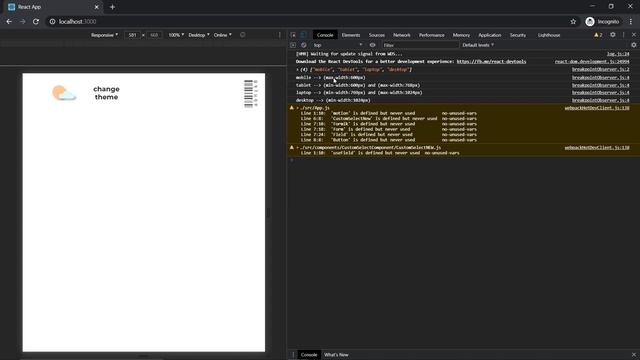Open the drawer three-dot menu
The height and width of the screenshot is (360, 640).
pyautogui.click(x=293, y=355)
